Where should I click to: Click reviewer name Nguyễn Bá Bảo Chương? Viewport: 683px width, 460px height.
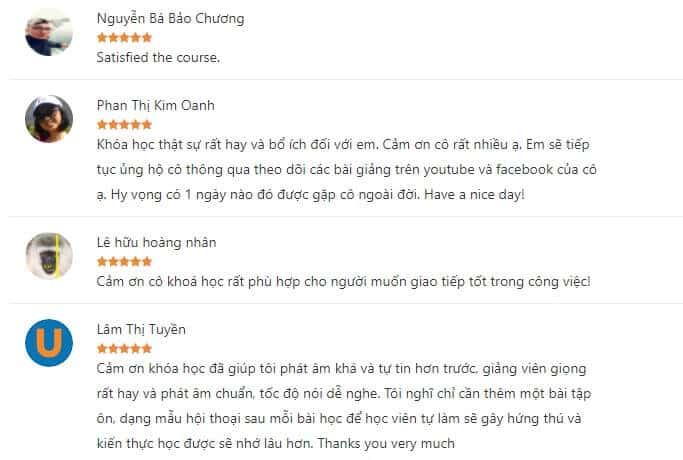(x=170, y=19)
